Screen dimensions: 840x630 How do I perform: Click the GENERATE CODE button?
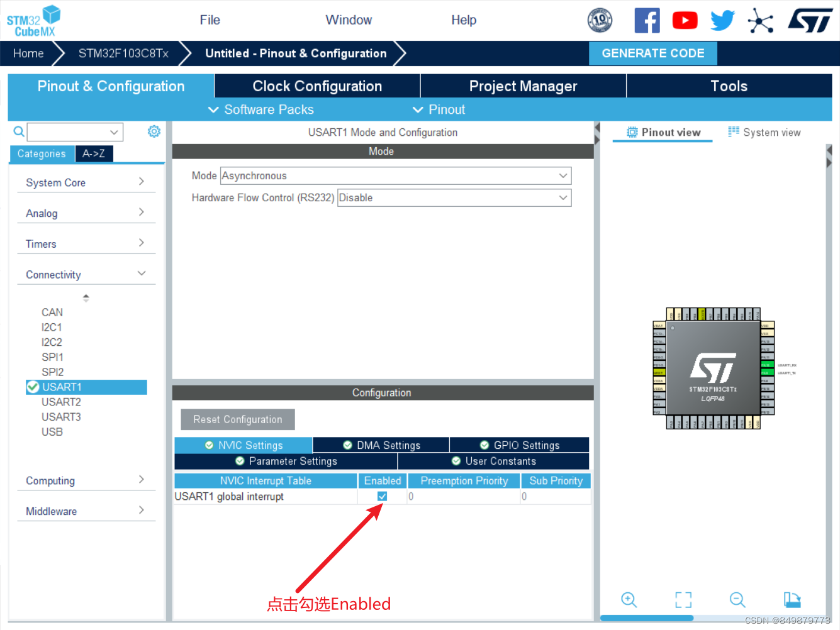click(x=652, y=53)
